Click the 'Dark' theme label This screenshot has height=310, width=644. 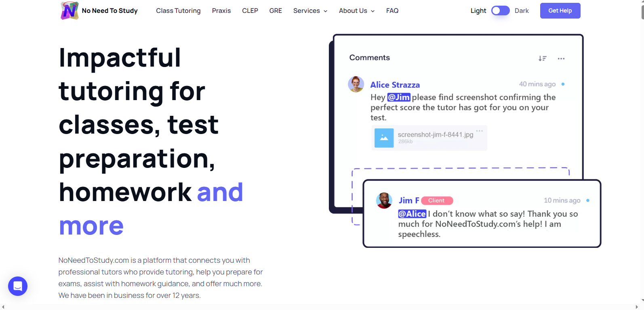coord(522,11)
